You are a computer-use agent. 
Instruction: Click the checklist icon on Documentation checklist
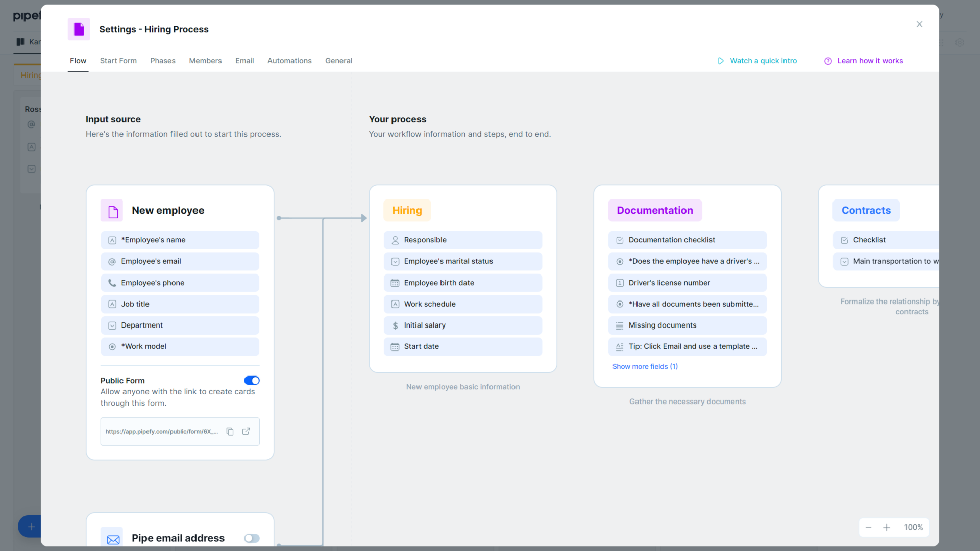pos(619,240)
